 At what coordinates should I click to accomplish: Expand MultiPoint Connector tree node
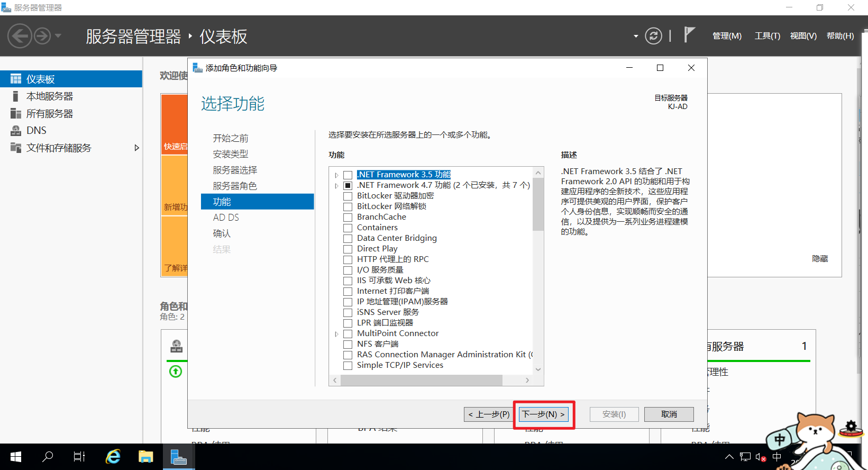tap(336, 334)
